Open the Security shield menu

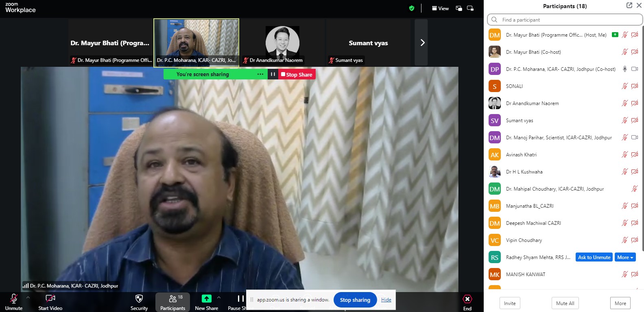139,302
